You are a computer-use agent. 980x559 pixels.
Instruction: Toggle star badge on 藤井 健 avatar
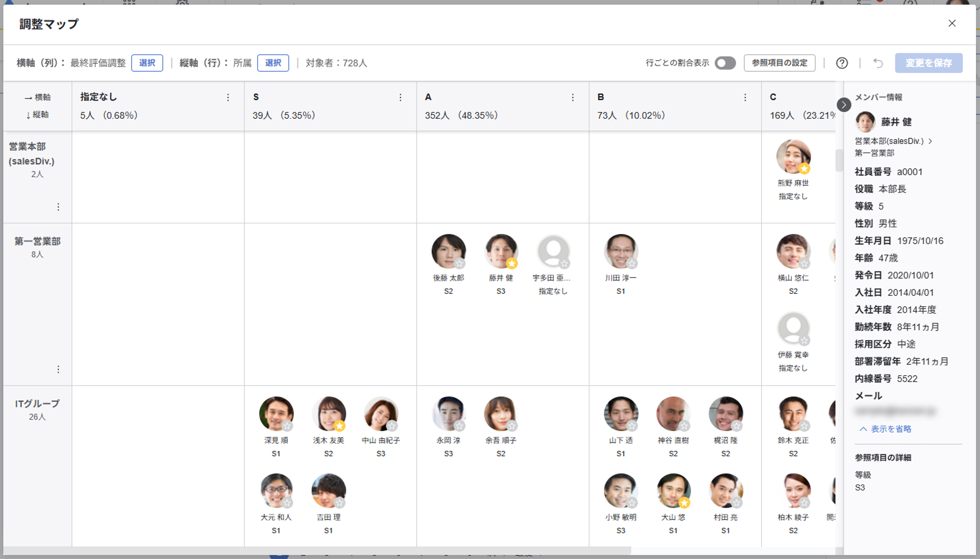(511, 263)
